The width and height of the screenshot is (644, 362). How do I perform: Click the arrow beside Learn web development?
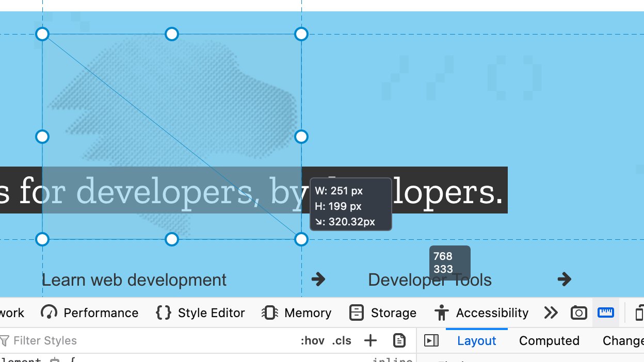click(x=318, y=279)
